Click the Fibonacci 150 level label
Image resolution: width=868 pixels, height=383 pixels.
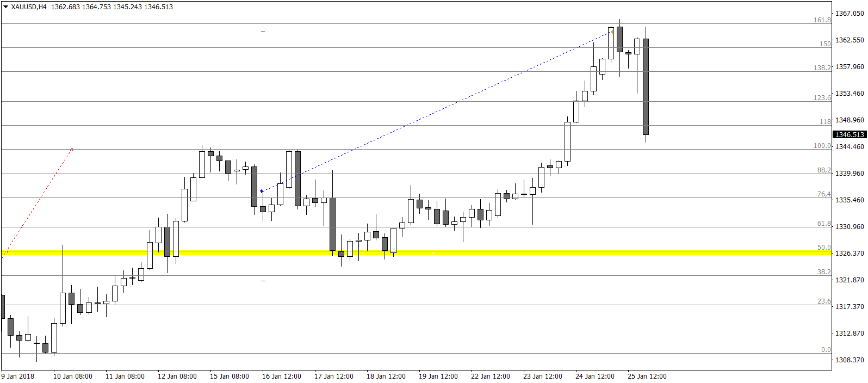coord(825,44)
